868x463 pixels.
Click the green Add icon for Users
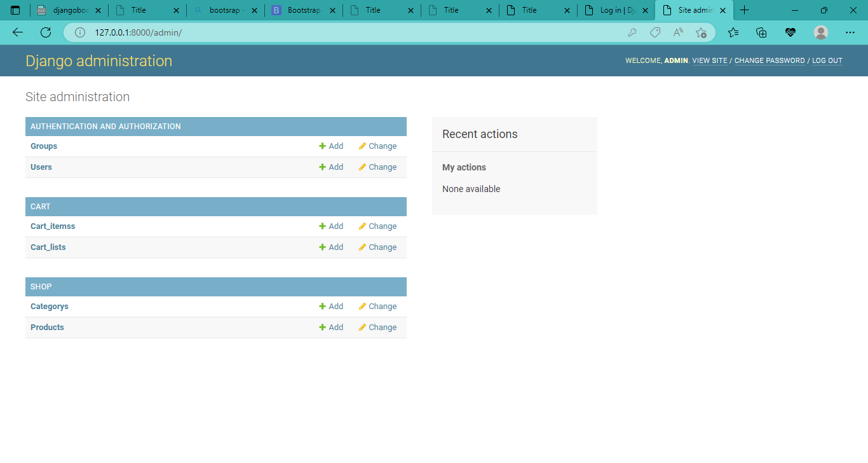322,167
